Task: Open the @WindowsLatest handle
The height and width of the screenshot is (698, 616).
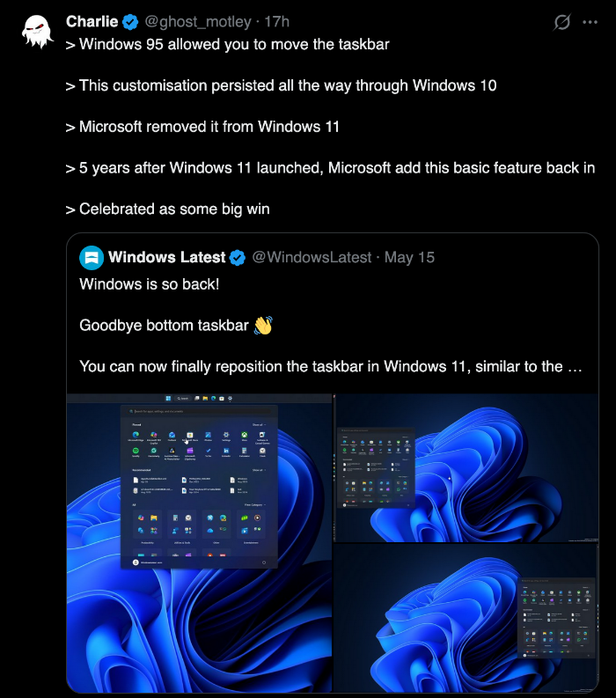Action: coord(312,257)
